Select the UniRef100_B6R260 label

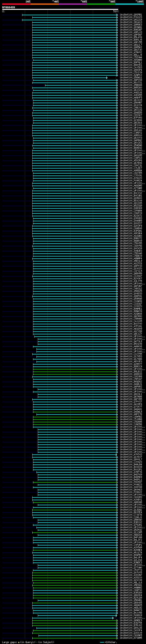coord(131,87)
